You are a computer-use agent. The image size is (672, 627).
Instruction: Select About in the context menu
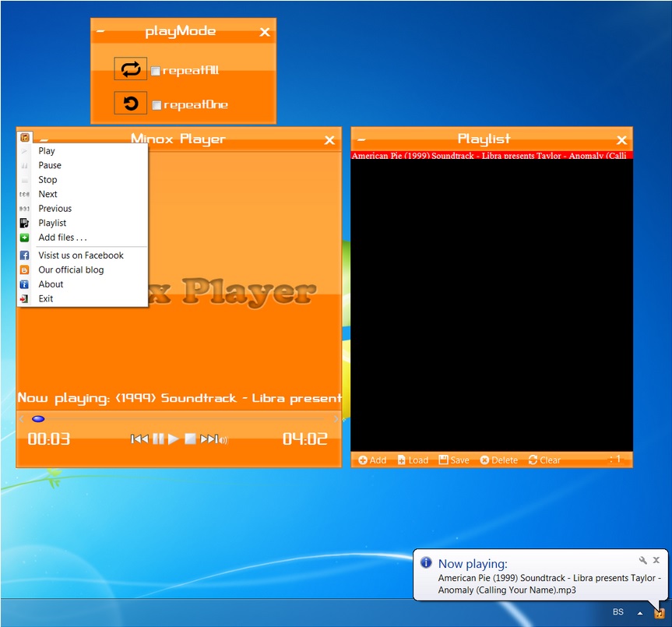click(51, 284)
